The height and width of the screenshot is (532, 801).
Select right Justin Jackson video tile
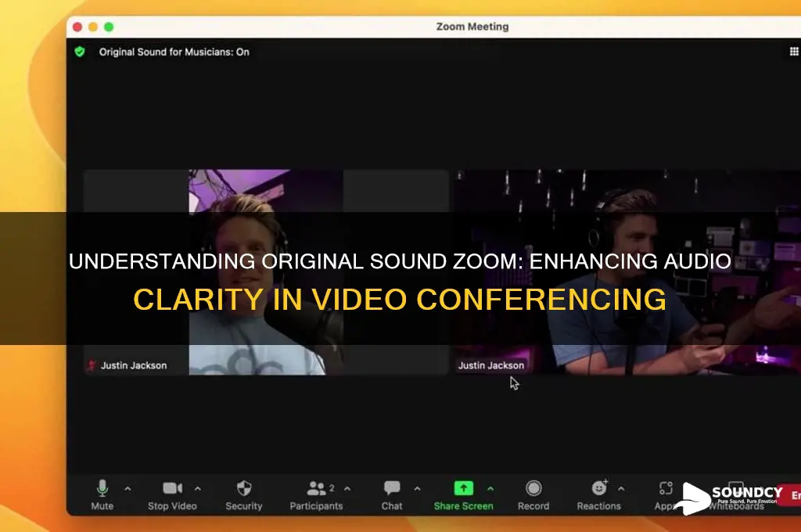(628, 272)
